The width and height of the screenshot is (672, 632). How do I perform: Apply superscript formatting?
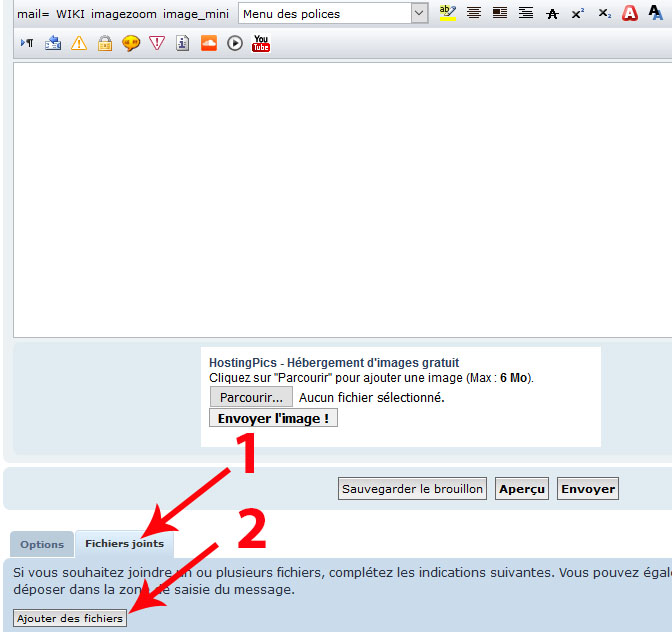(578, 14)
